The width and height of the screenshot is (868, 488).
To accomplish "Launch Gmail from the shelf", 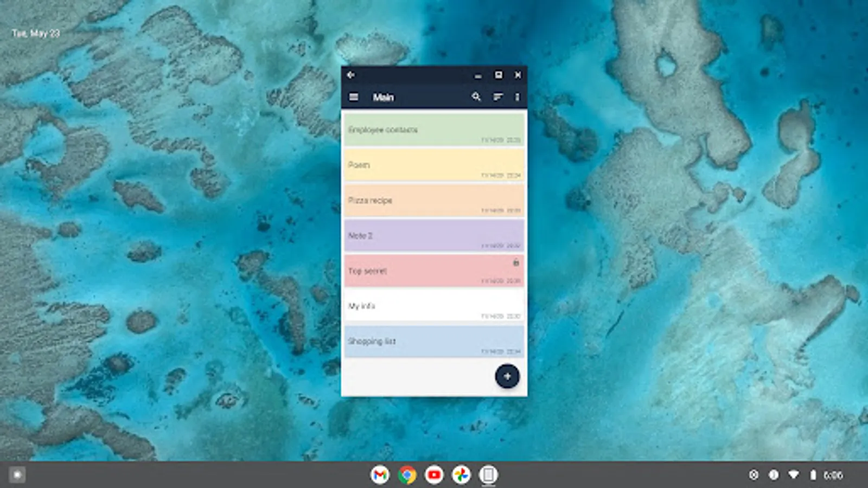I will 380,475.
